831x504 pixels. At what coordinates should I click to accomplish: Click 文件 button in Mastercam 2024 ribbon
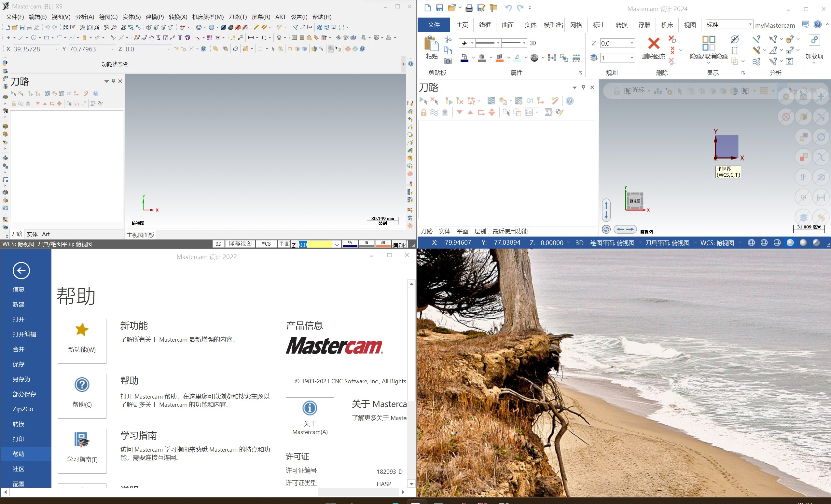[x=433, y=25]
